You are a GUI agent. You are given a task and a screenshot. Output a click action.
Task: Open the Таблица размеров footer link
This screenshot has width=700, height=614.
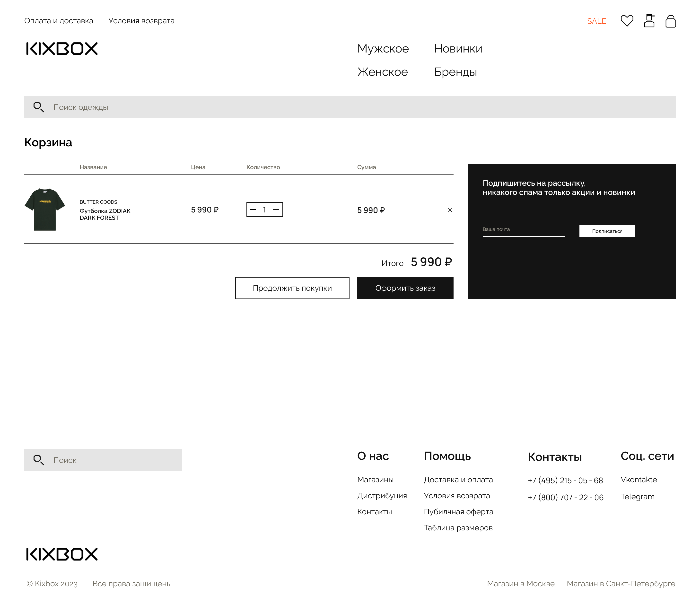(458, 528)
